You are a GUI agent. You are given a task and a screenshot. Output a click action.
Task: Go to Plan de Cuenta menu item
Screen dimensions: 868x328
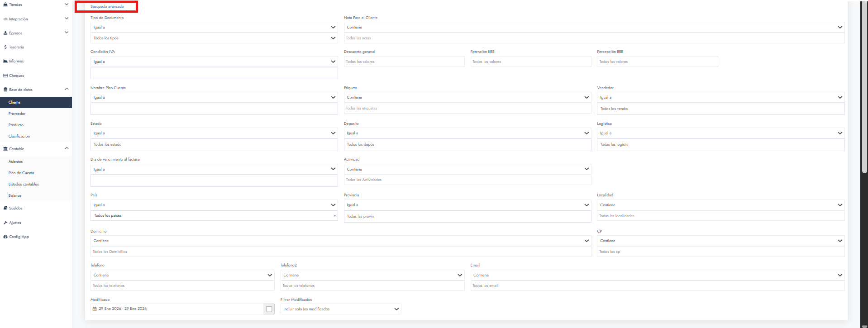click(x=21, y=173)
